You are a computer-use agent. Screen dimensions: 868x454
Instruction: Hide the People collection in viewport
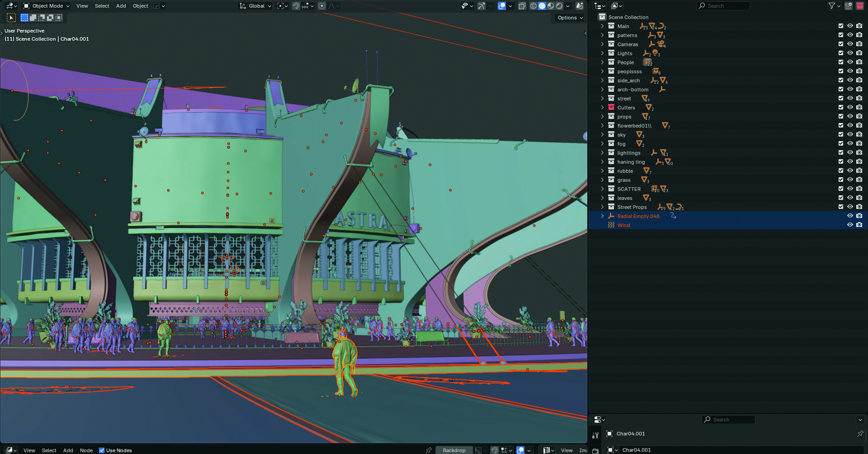tap(850, 62)
